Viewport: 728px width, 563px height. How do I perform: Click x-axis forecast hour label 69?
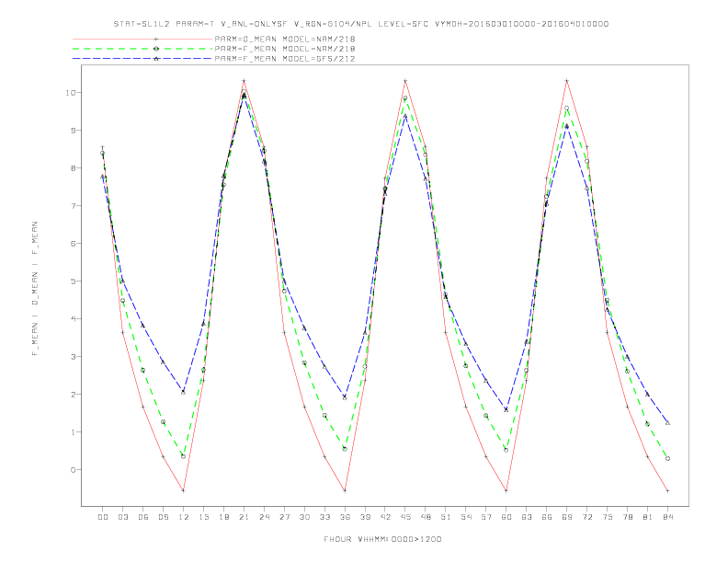(567, 517)
